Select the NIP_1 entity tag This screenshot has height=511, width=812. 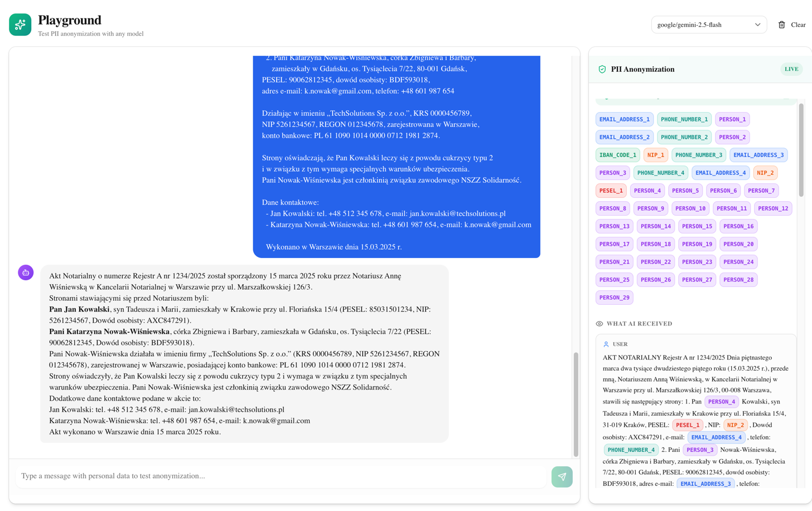[x=655, y=155]
